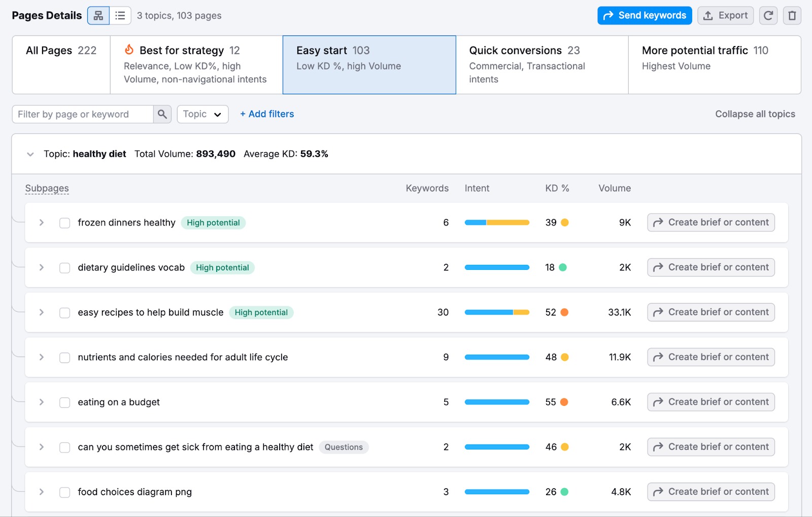Click the Volume column header
Viewport: 812px width, 517px height.
(x=615, y=188)
